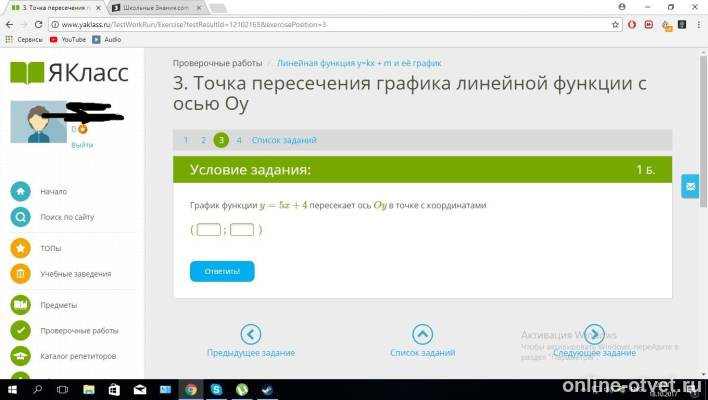Screen dimensions: 708x400
Task: Open the Task View icon in the taskbar
Action: pyautogui.click(x=63, y=389)
